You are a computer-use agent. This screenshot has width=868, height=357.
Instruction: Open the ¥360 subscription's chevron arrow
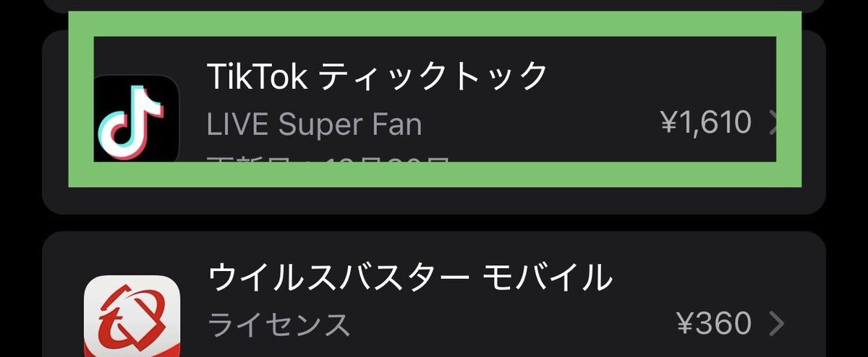pyautogui.click(x=775, y=323)
